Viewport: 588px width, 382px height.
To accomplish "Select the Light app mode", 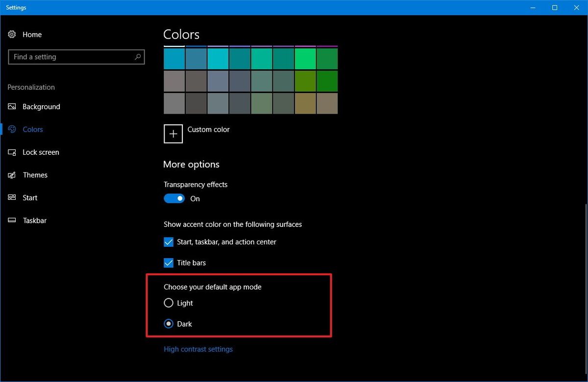I will [169, 303].
